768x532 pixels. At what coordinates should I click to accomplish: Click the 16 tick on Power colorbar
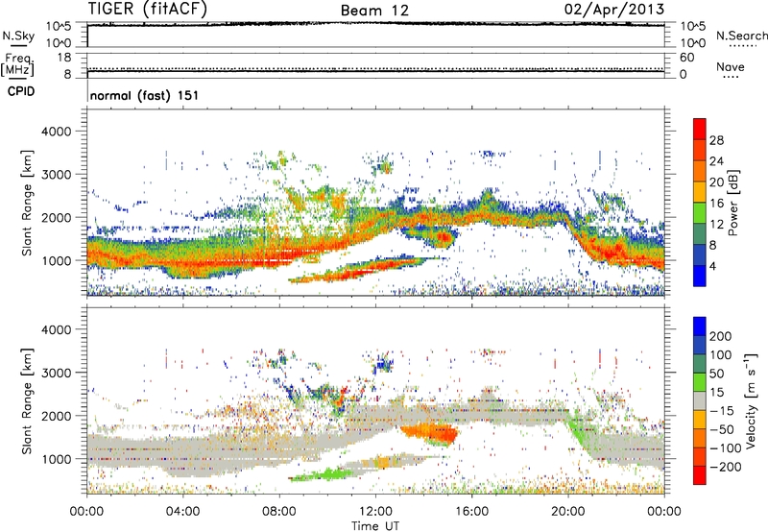[x=716, y=204]
